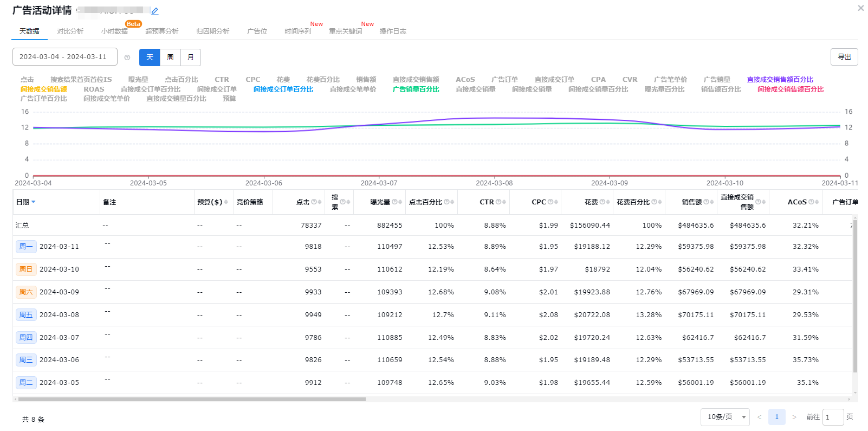Disable the 直接成交销售额百分比 chart line
868x431 pixels.
point(780,80)
